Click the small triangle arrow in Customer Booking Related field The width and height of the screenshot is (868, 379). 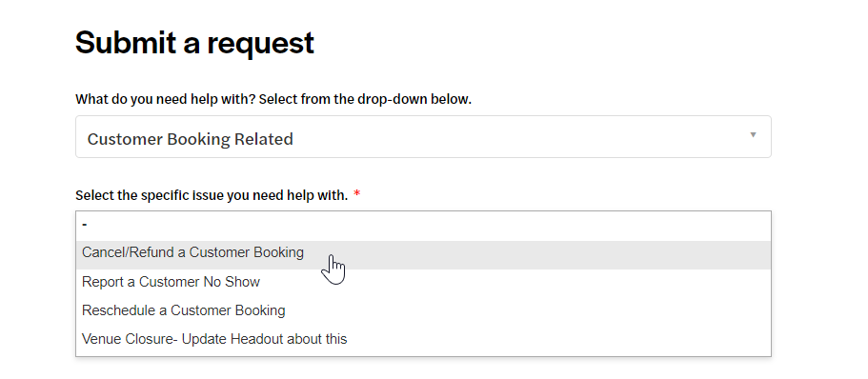coord(753,135)
